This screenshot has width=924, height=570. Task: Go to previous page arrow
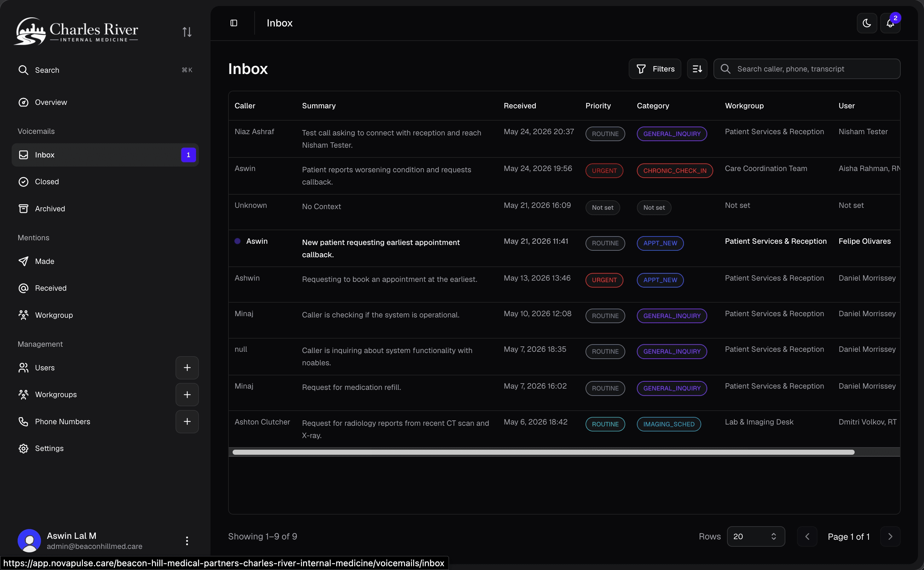[807, 536]
